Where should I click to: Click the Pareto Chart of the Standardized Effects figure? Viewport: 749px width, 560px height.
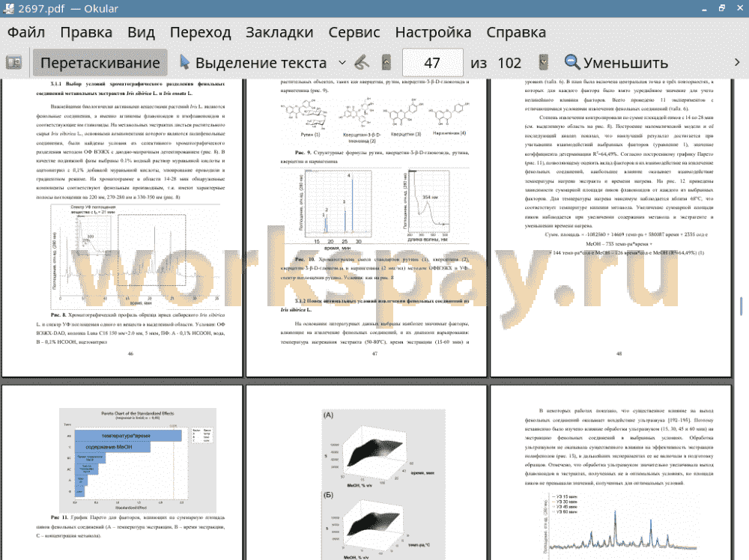click(138, 460)
